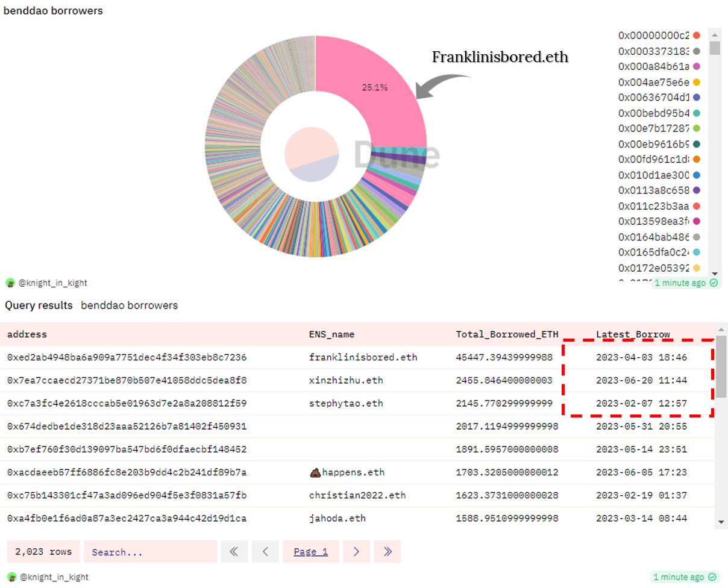Click the table scrollbar up arrow
The height and width of the screenshot is (588, 728).
(721, 329)
